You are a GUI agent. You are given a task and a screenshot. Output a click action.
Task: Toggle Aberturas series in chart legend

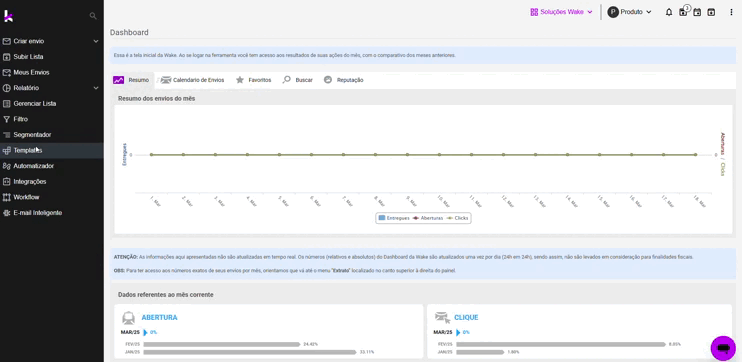tap(428, 218)
